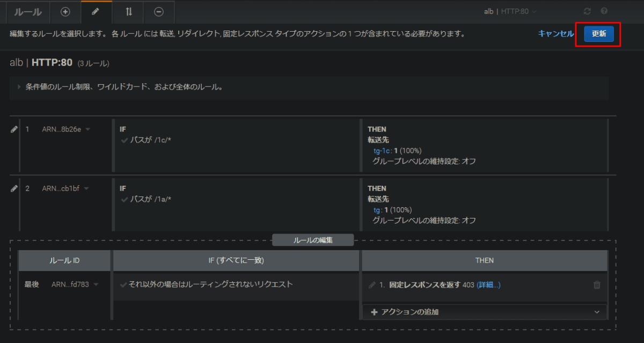Open the reorder rules arrows tab
The width and height of the screenshot is (644, 343).
(x=128, y=11)
